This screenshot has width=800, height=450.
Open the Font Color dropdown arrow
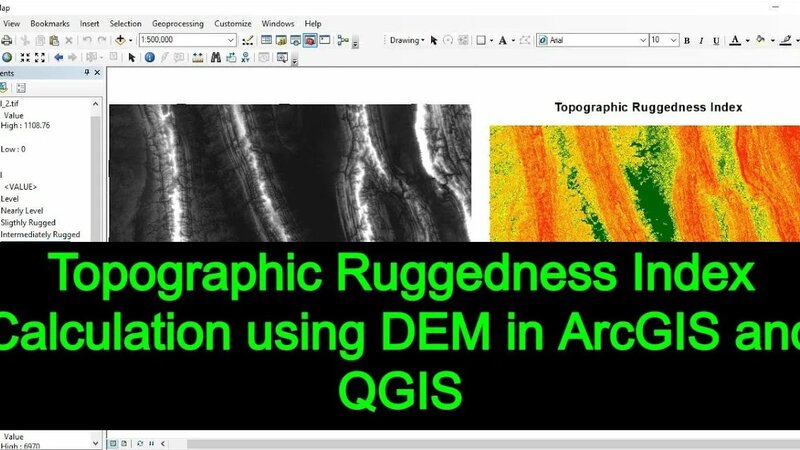coord(747,40)
